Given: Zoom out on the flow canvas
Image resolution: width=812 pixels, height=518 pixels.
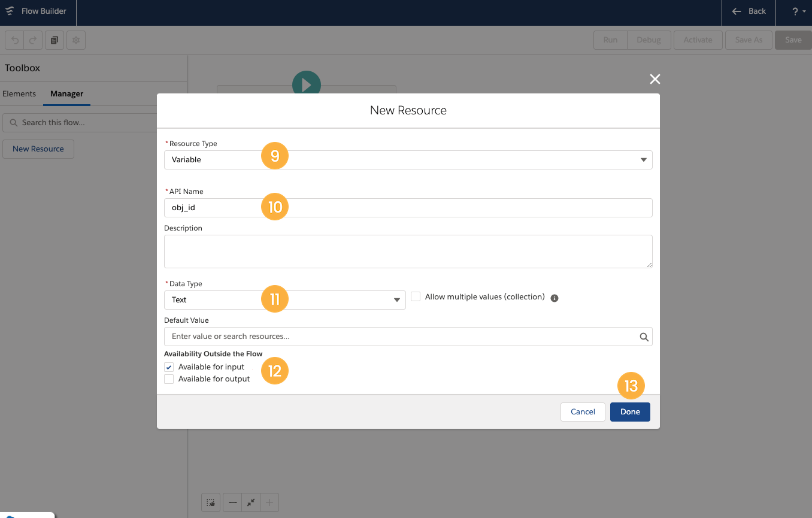Looking at the screenshot, I should (232, 502).
